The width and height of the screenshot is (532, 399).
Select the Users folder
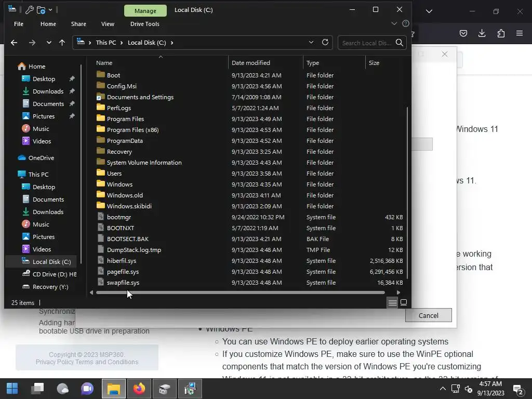click(x=114, y=174)
